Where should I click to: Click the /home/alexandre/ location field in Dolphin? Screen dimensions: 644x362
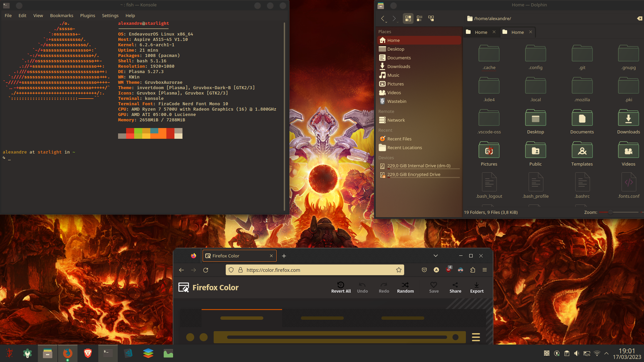pos(550,18)
